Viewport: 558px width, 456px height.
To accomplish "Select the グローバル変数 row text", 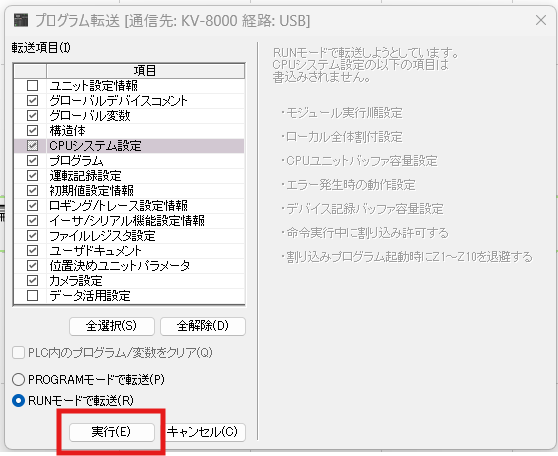I will click(90, 116).
